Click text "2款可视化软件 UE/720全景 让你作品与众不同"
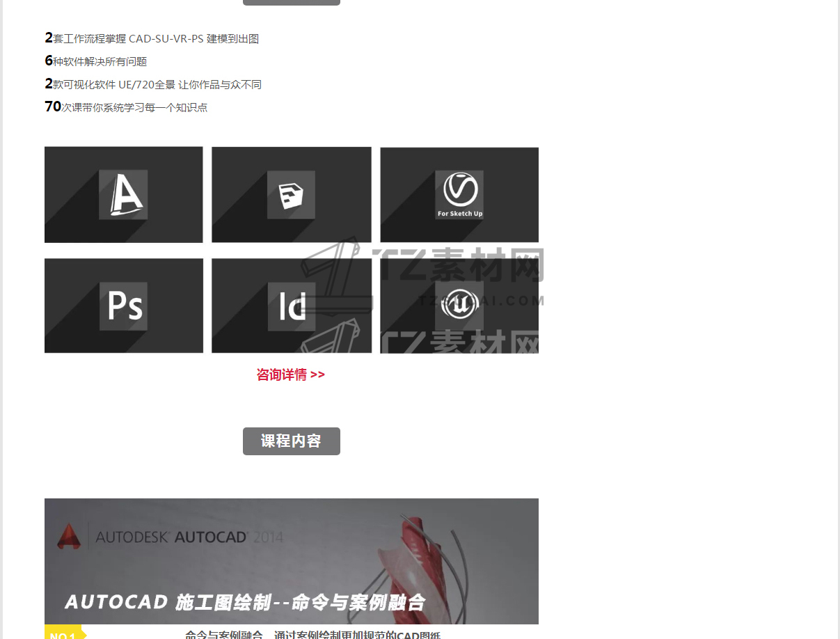This screenshot has height=639, width=840. point(153,84)
